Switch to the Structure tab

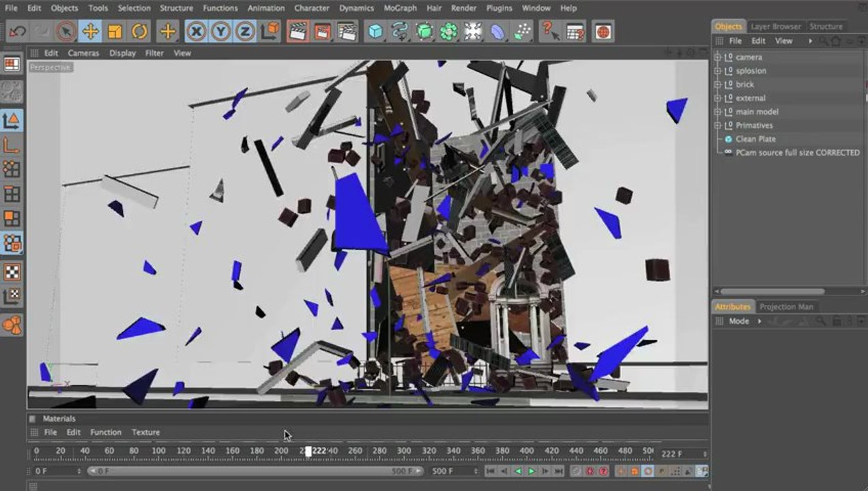coord(826,27)
